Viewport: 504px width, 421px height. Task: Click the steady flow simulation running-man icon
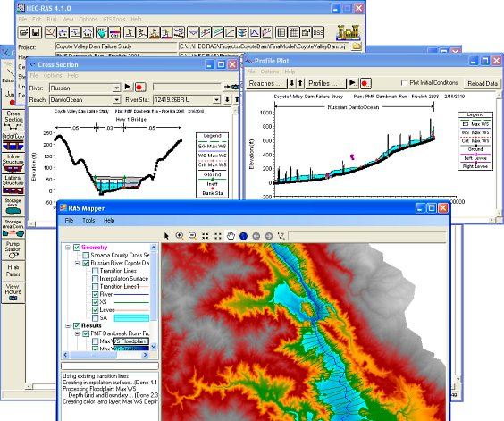130,32
